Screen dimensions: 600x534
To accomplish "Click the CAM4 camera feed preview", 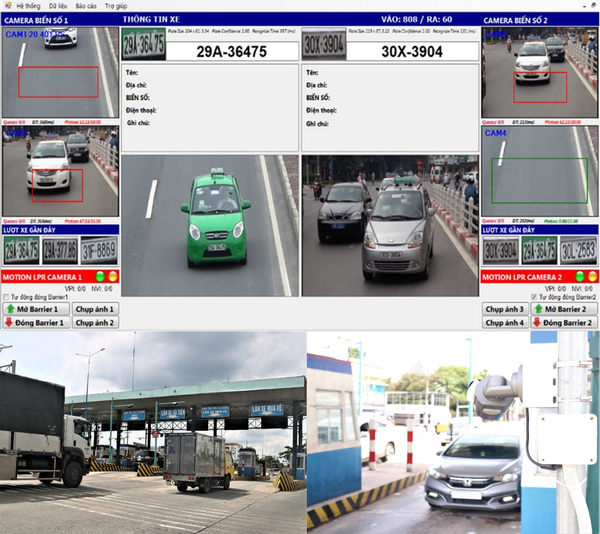I will tap(539, 170).
